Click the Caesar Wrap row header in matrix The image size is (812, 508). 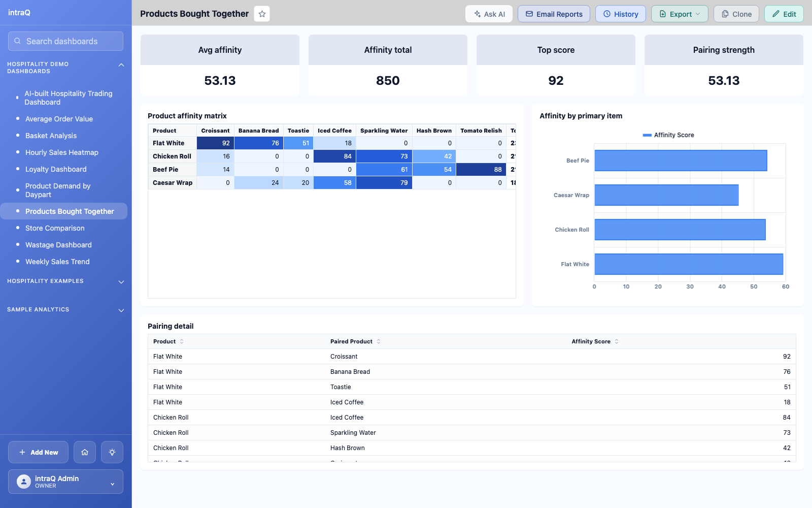point(173,183)
